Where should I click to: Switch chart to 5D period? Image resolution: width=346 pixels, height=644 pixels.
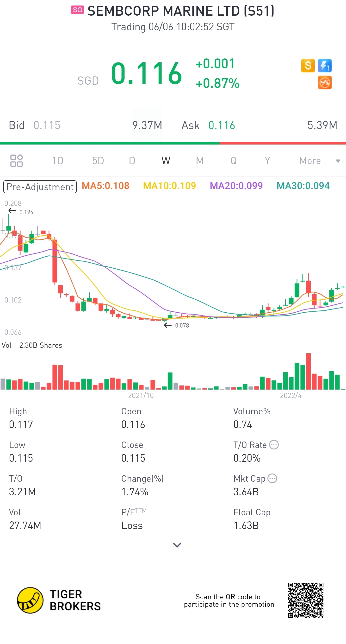98,161
